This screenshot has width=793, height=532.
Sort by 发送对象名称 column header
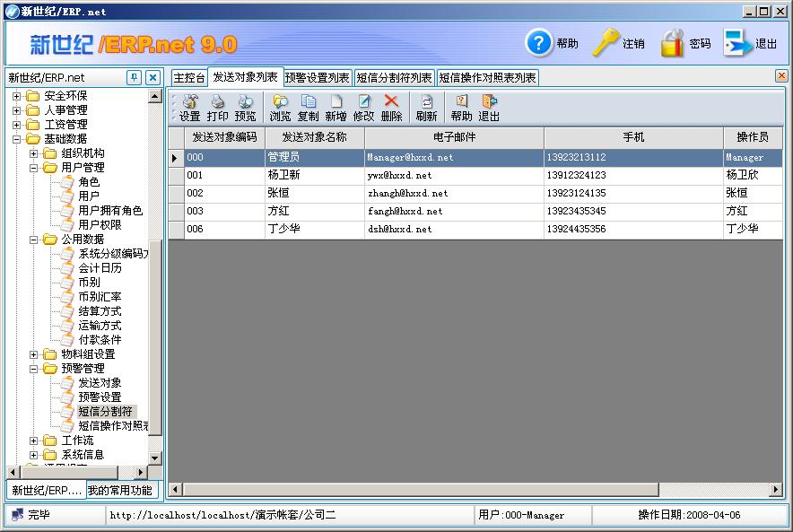(x=314, y=137)
